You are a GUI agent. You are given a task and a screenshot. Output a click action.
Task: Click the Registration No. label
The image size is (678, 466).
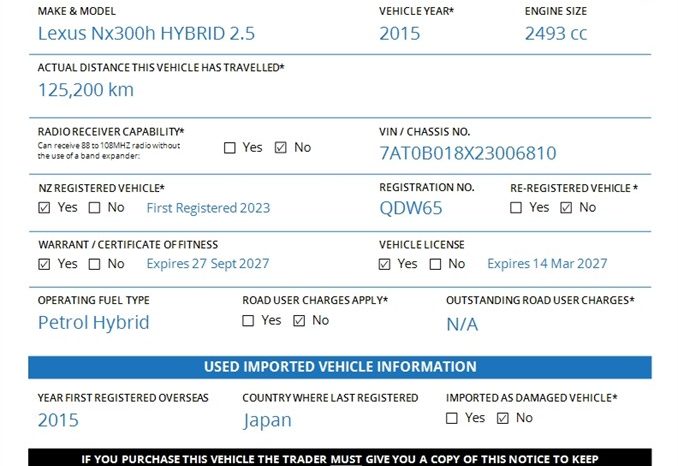(x=427, y=188)
